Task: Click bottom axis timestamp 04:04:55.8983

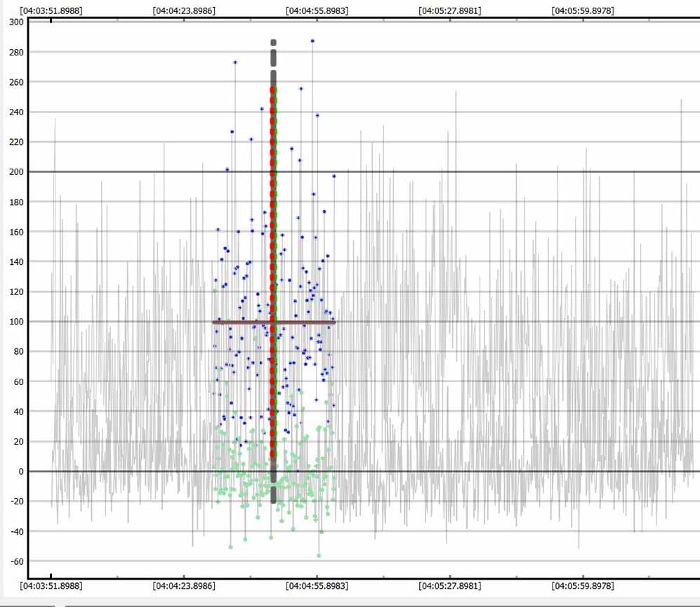Action: point(317,586)
